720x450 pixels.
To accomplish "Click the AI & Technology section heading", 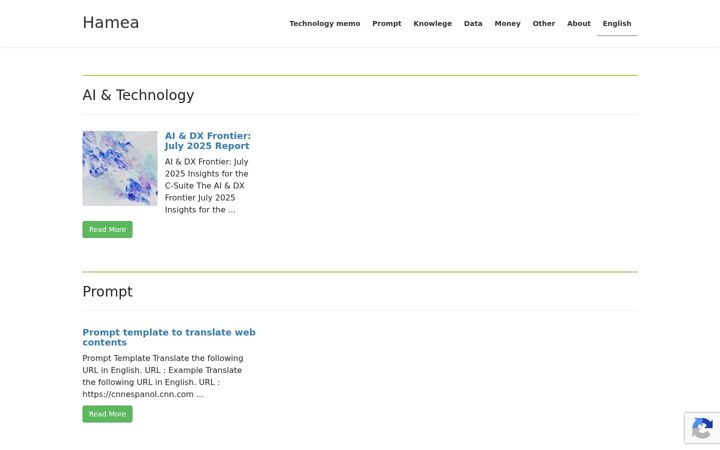I will tap(138, 95).
